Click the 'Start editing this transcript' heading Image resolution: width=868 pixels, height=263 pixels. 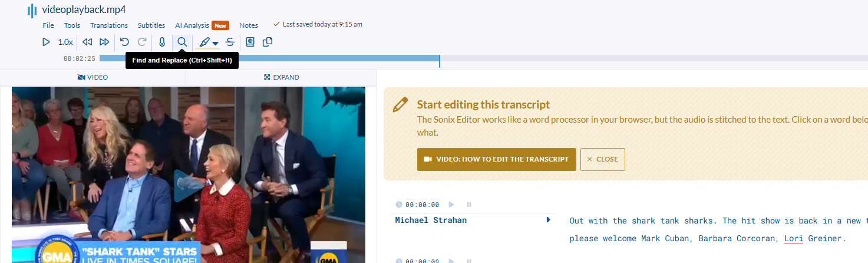coord(483,105)
